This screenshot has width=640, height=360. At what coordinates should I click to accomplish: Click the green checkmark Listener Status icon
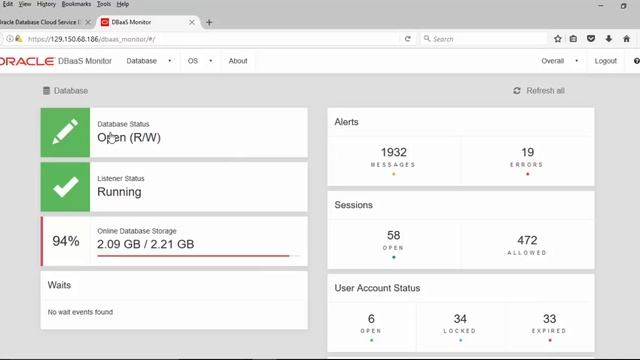tap(65, 187)
